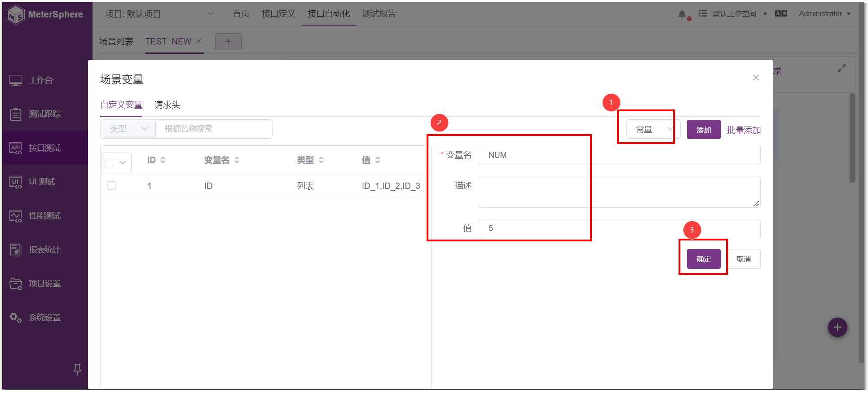Click the 批量添加 link
The width and height of the screenshot is (868, 393).
[744, 130]
